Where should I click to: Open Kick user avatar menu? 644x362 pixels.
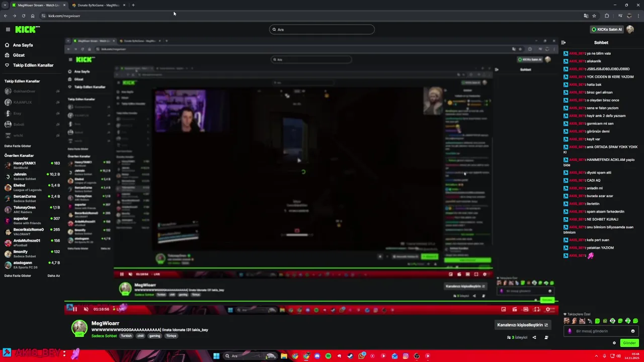pos(630,30)
